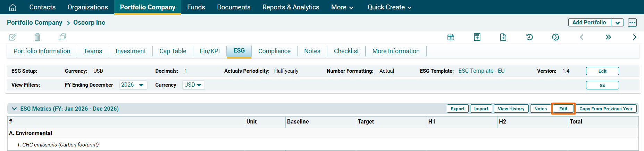Switch to the Cap Table tab
This screenshot has height=151, width=644.
pyautogui.click(x=173, y=51)
